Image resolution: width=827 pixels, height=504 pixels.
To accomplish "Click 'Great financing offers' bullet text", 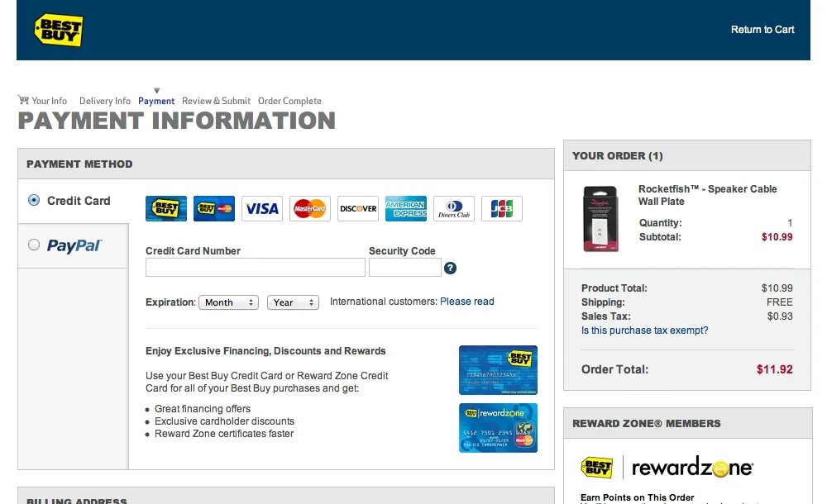I will coord(203,409).
